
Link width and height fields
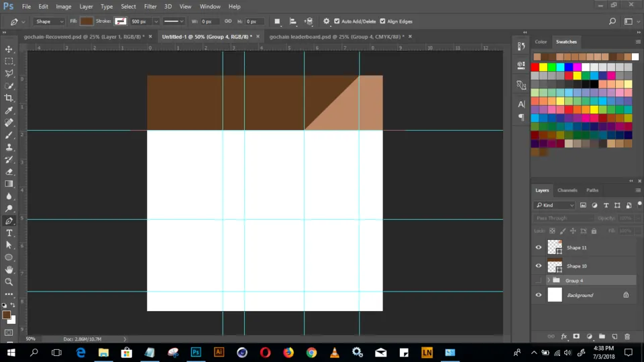228,21
